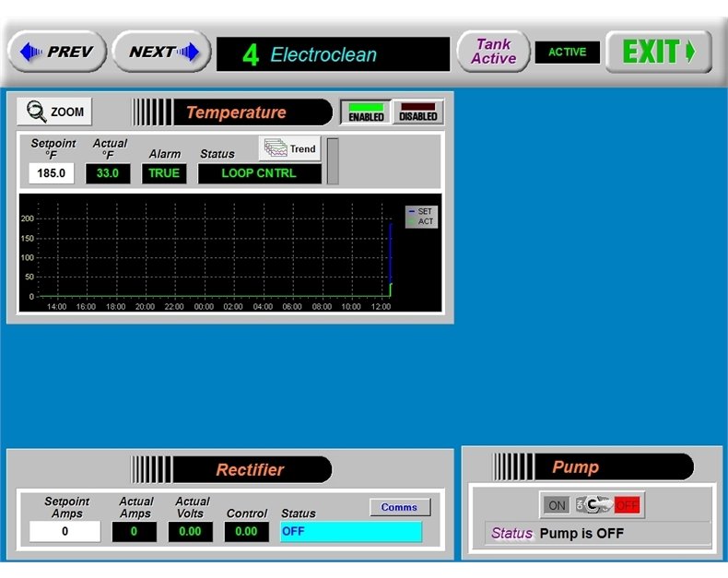728x578 pixels.
Task: Turn the pump ON
Action: click(557, 505)
